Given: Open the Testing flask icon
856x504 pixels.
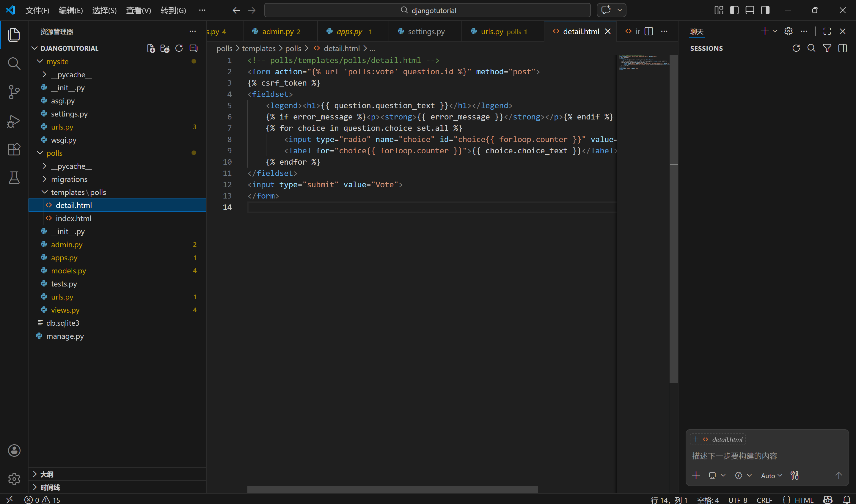Looking at the screenshot, I should [14, 177].
